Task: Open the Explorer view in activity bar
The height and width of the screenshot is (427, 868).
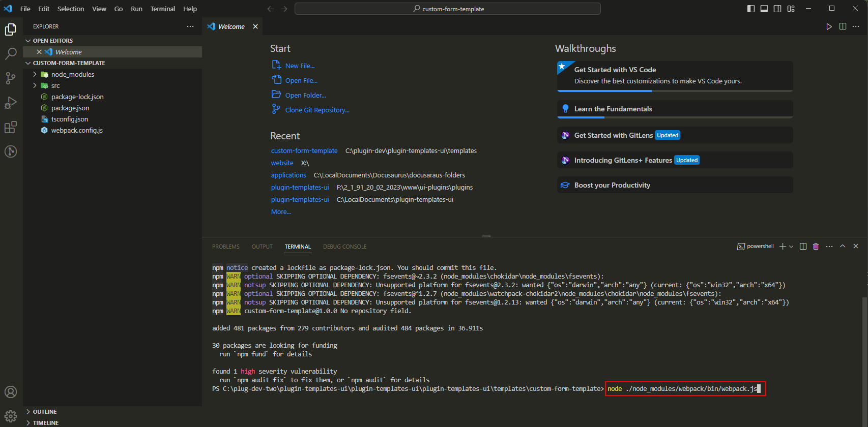Action: [x=11, y=29]
